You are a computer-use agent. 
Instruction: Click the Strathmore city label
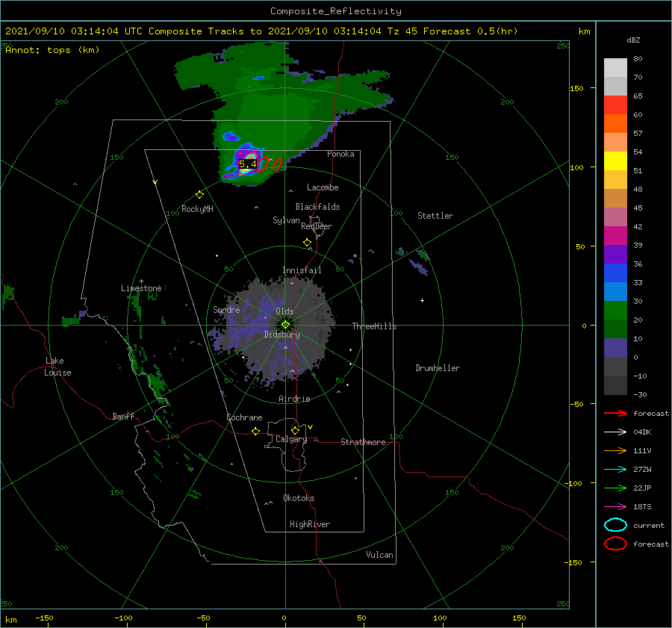(x=363, y=442)
